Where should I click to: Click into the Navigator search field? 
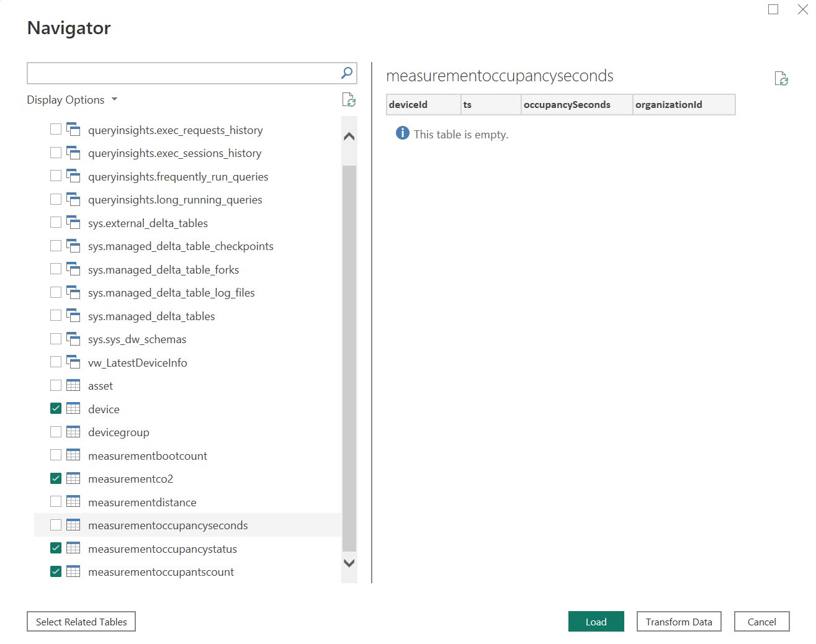click(x=183, y=73)
